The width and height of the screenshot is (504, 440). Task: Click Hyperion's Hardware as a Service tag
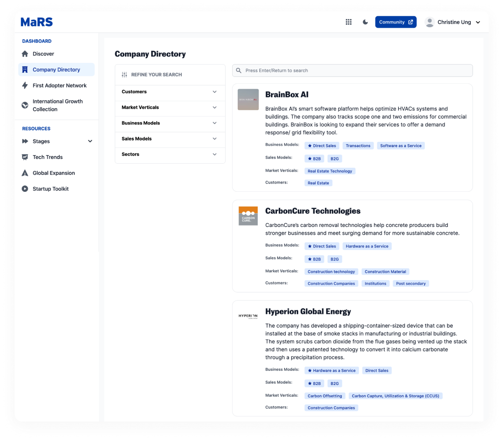332,371
